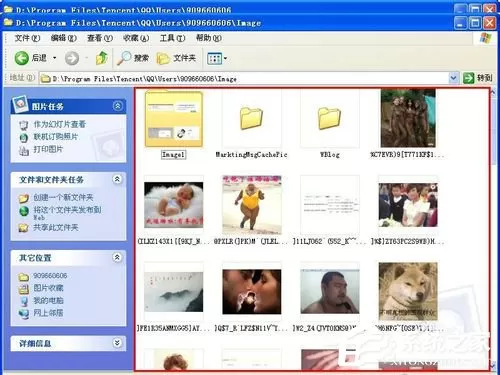The image size is (500, 375).
Task: Click 创建一个新文件夹 link
Action: click(63, 197)
